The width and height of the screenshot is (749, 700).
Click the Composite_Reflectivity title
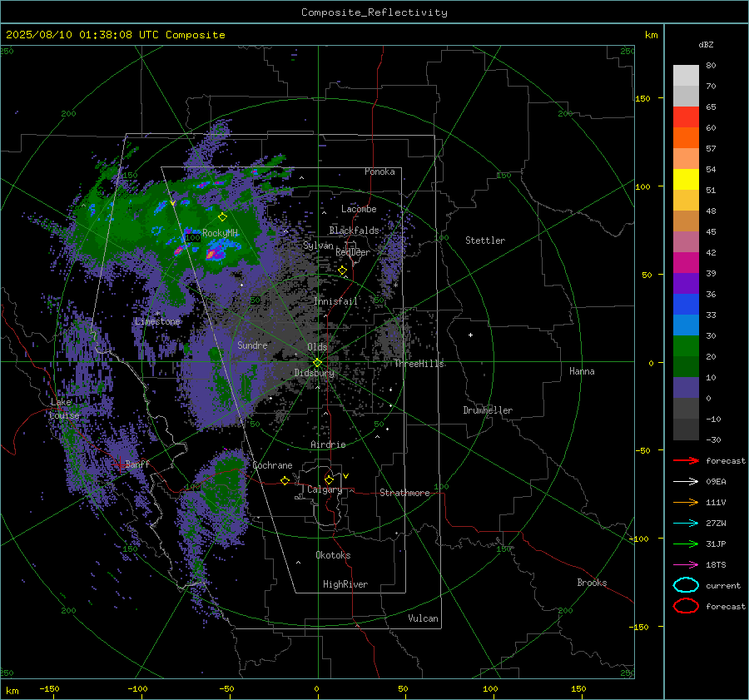[374, 12]
